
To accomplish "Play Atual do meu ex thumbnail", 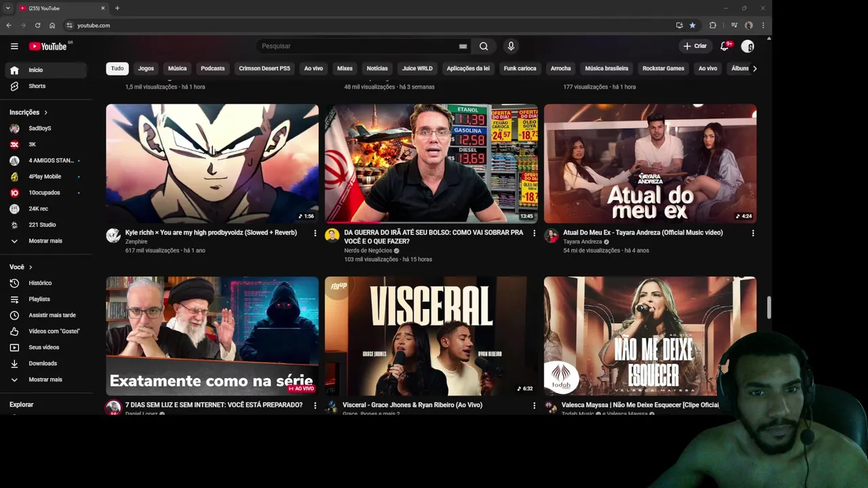I will click(650, 163).
